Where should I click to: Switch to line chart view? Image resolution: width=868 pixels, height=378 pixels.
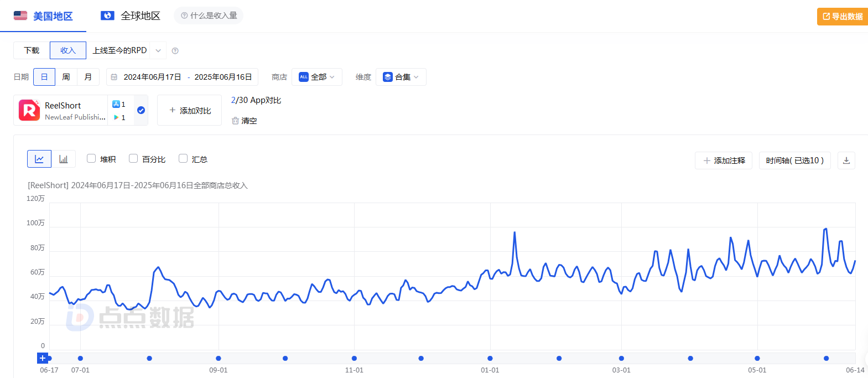coord(39,159)
